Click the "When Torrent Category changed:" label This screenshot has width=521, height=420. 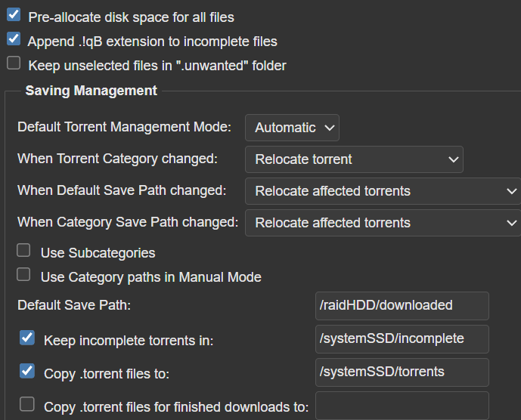[117, 159]
